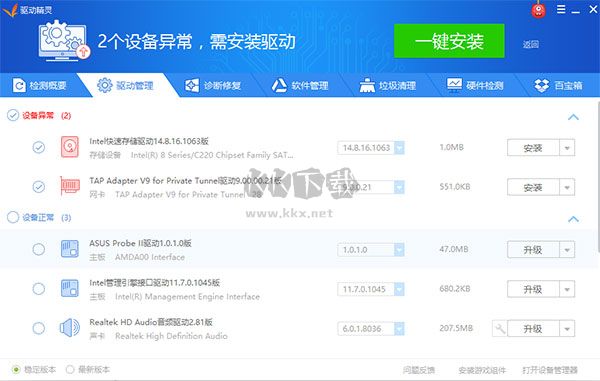Open version dropdown for TAP Adapter driver

coord(399,187)
